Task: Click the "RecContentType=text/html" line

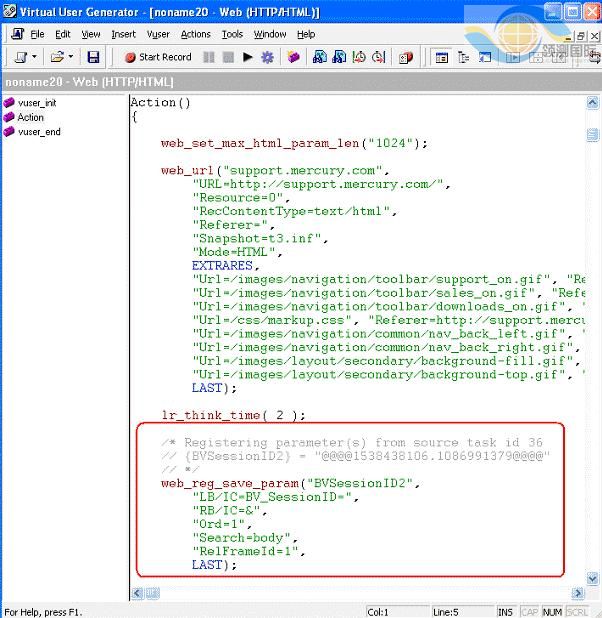Action: click(x=294, y=211)
